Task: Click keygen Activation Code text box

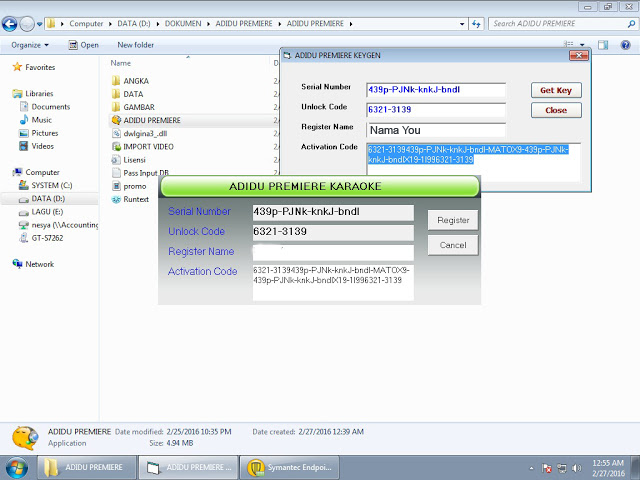Action: [473, 162]
